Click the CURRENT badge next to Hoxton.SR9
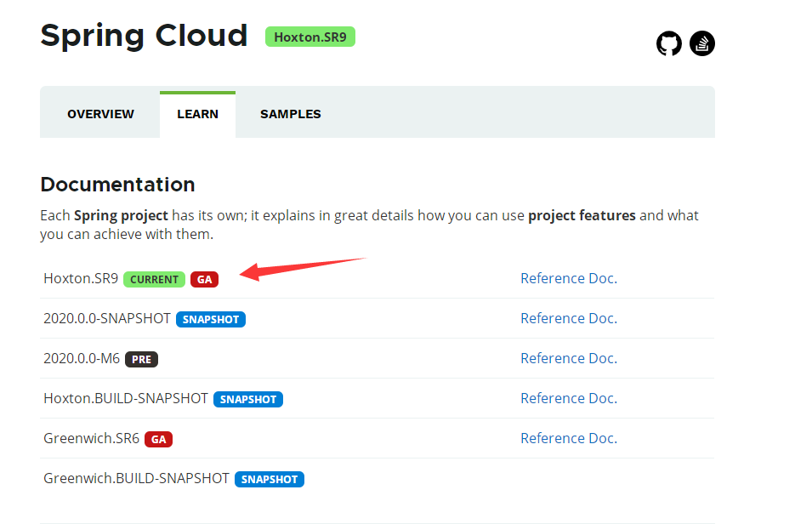This screenshot has height=524, width=812. [154, 279]
